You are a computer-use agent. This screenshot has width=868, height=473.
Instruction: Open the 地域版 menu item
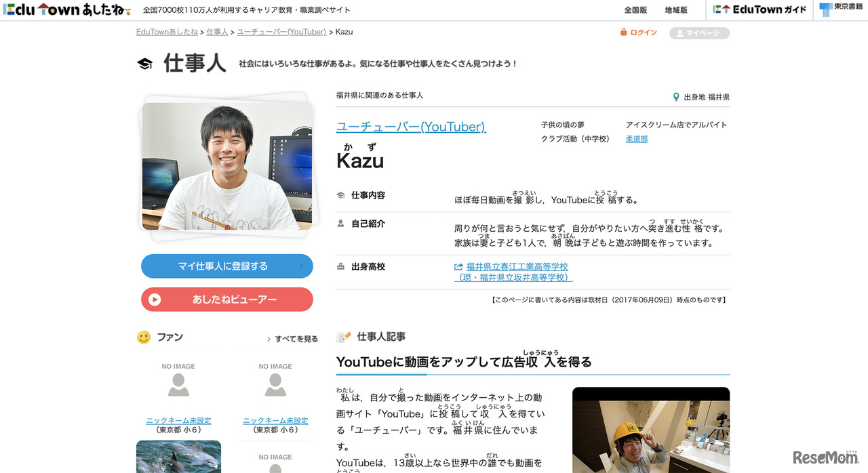pos(677,9)
